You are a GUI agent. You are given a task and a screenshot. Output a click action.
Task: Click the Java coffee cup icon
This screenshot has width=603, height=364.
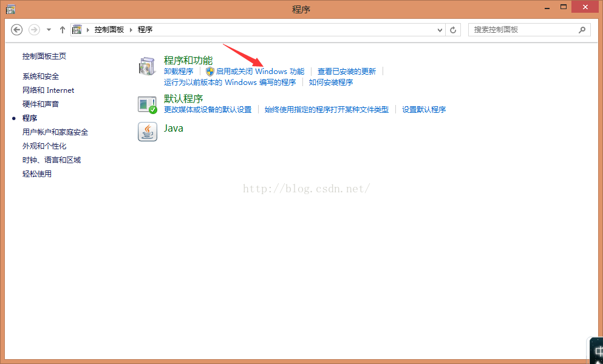coord(148,132)
